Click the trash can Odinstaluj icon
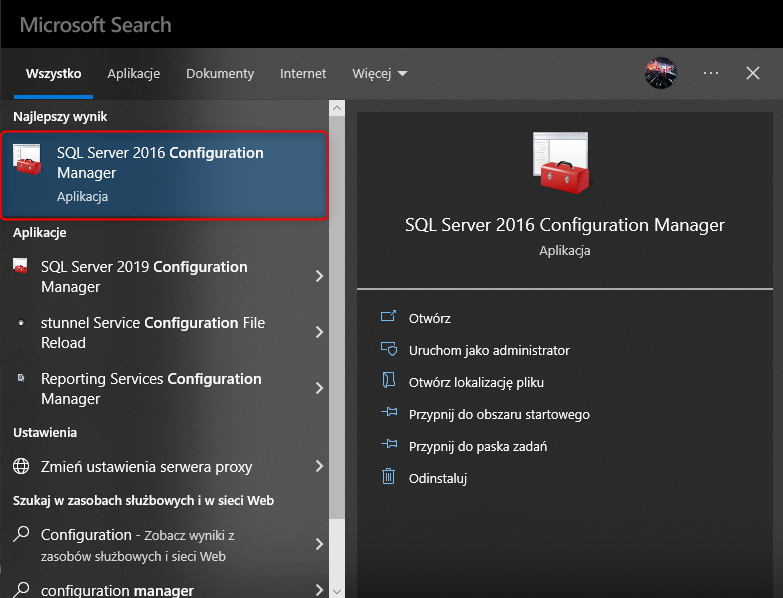783x598 pixels. coord(389,476)
